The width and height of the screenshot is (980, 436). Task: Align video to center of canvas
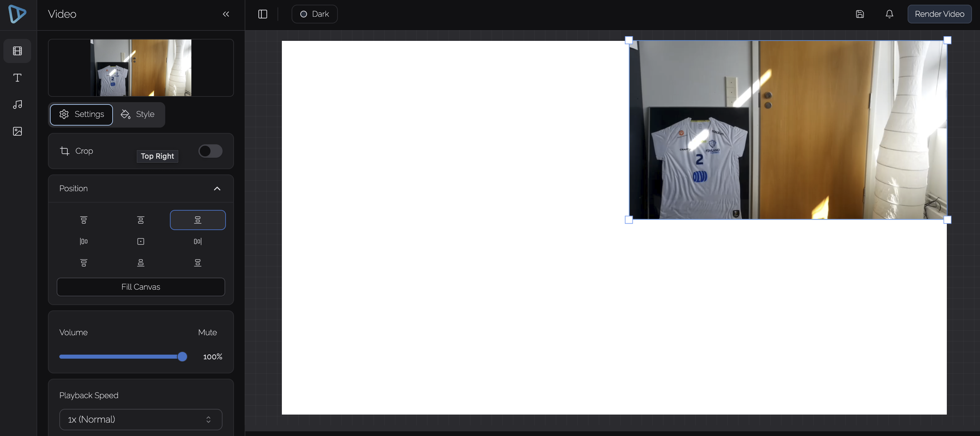coord(141,241)
